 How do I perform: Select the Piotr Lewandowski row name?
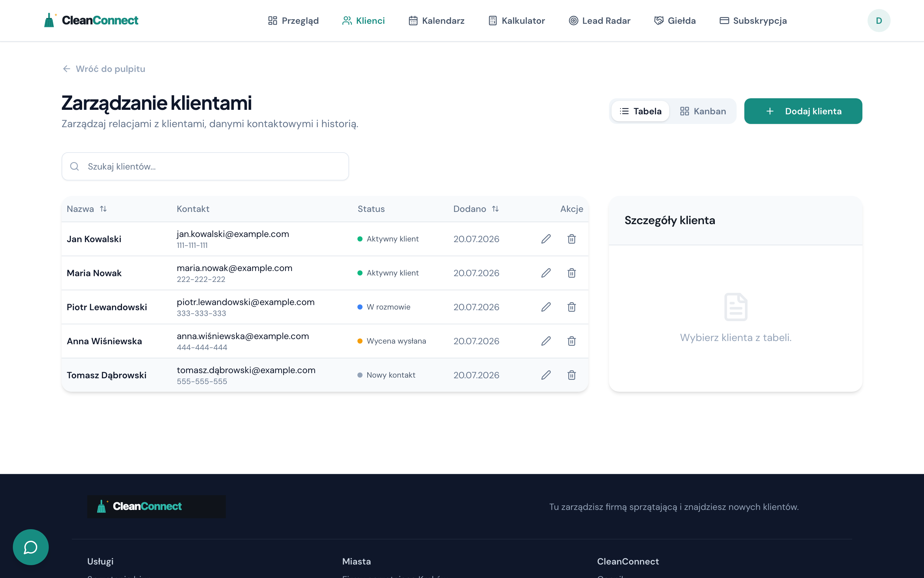pos(107,307)
